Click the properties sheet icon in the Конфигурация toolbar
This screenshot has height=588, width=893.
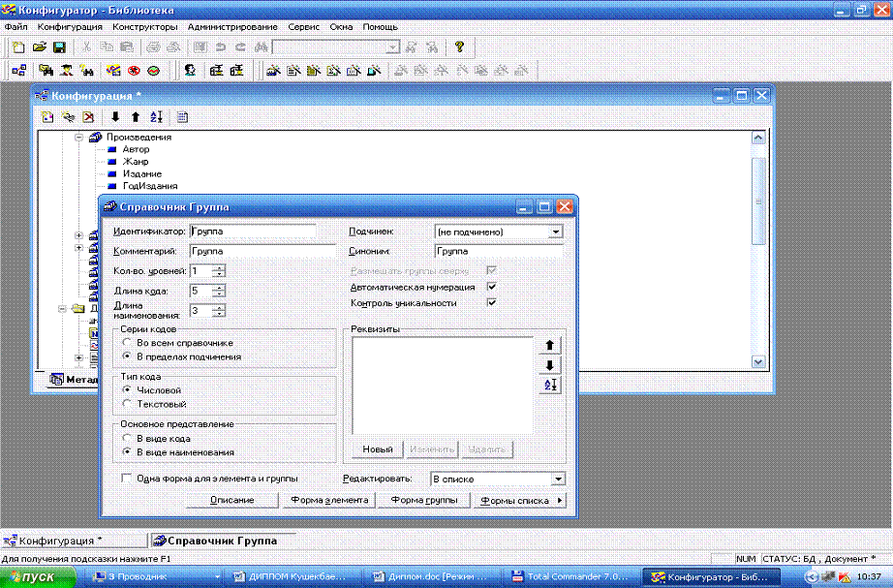[182, 117]
